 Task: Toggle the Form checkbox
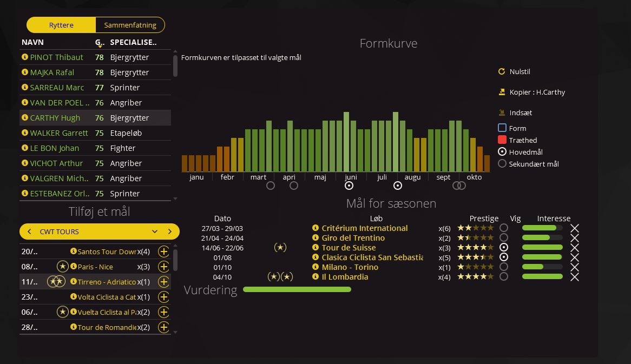coord(502,128)
